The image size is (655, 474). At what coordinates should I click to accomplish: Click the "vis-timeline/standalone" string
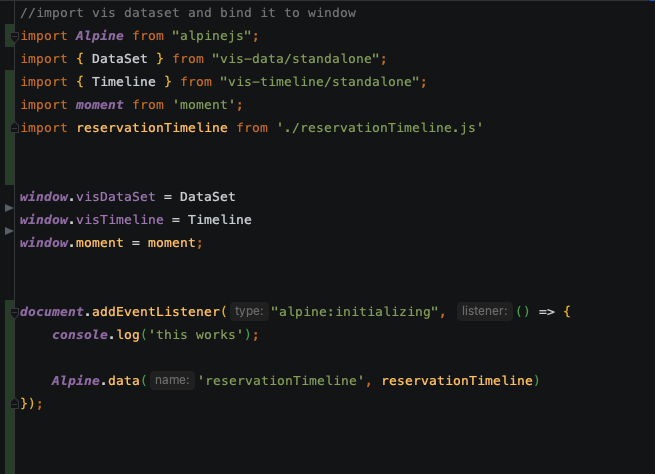point(319,82)
